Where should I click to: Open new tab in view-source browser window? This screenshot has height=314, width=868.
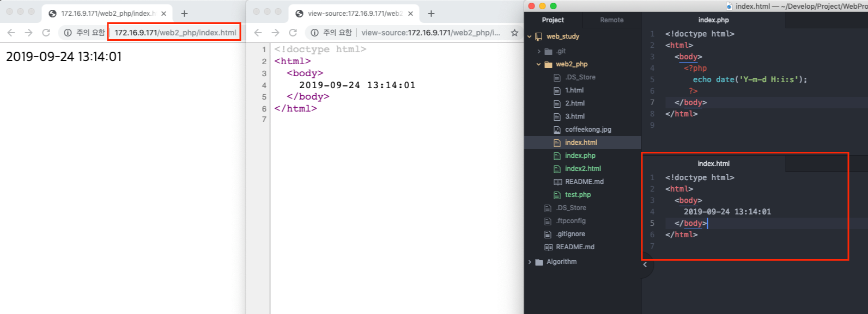point(431,14)
